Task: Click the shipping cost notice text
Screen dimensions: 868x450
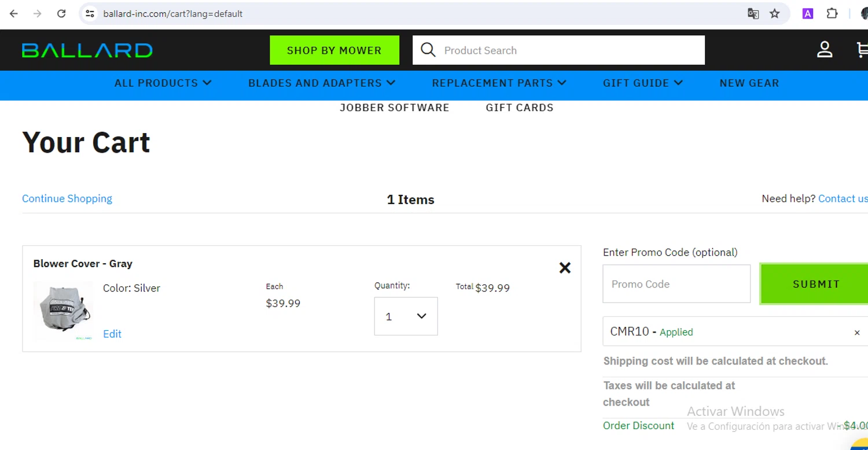Action: tap(716, 361)
